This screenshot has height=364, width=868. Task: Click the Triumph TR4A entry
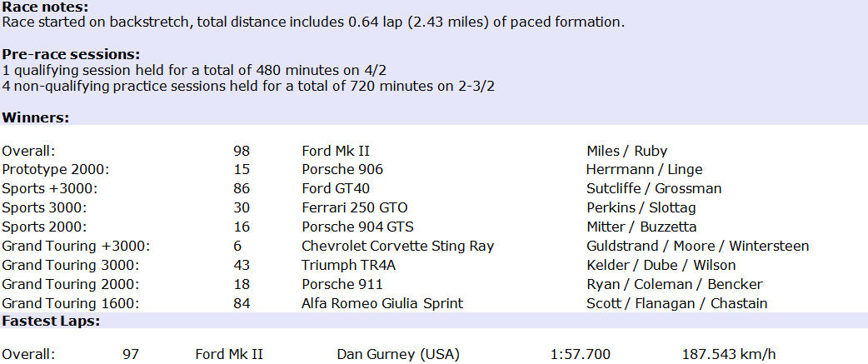pyautogui.click(x=349, y=265)
